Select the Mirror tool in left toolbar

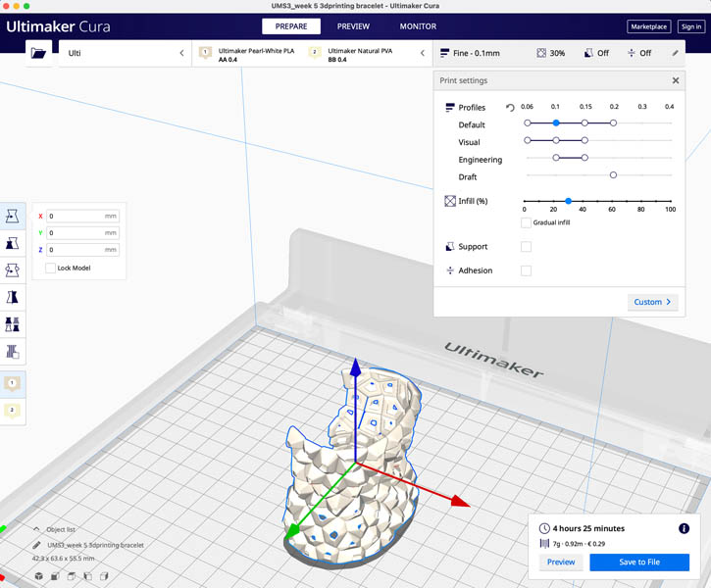click(x=12, y=298)
